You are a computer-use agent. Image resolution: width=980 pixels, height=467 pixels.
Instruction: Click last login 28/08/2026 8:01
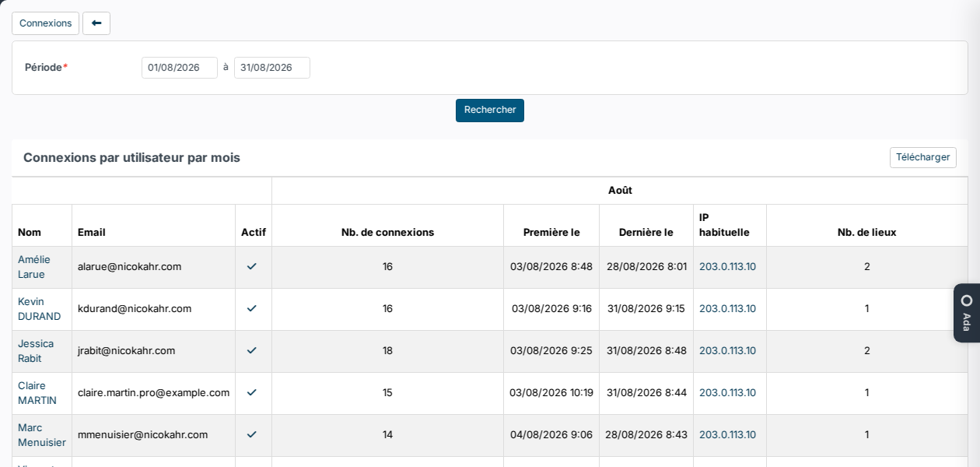(x=646, y=266)
